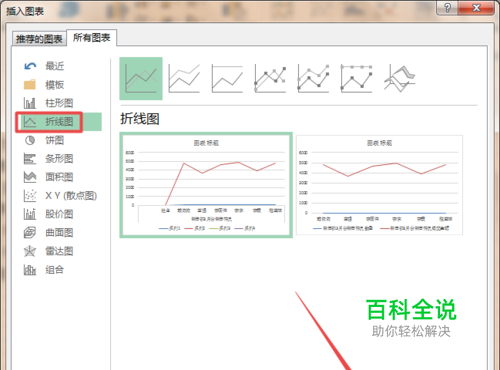Click the area chart icon beside 面积图

click(x=30, y=177)
